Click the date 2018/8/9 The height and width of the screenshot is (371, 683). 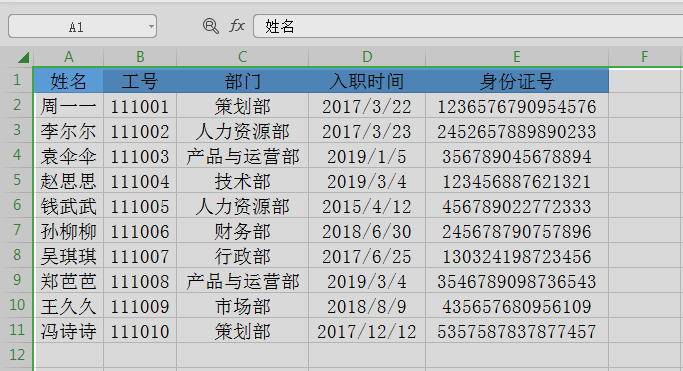(x=367, y=306)
